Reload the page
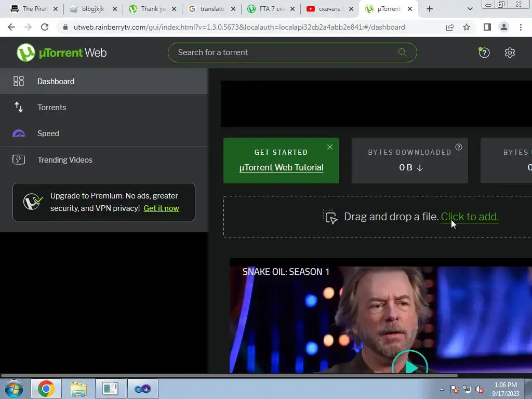This screenshot has height=399, width=532. pos(45,27)
